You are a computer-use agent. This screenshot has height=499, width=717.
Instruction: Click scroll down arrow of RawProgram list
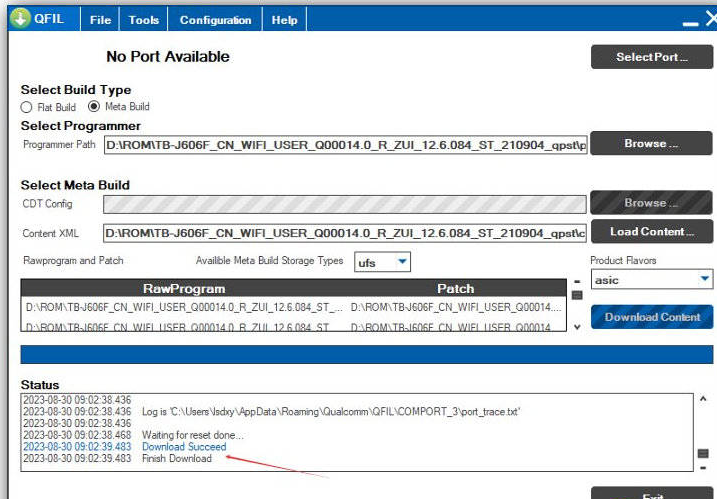coord(577,327)
